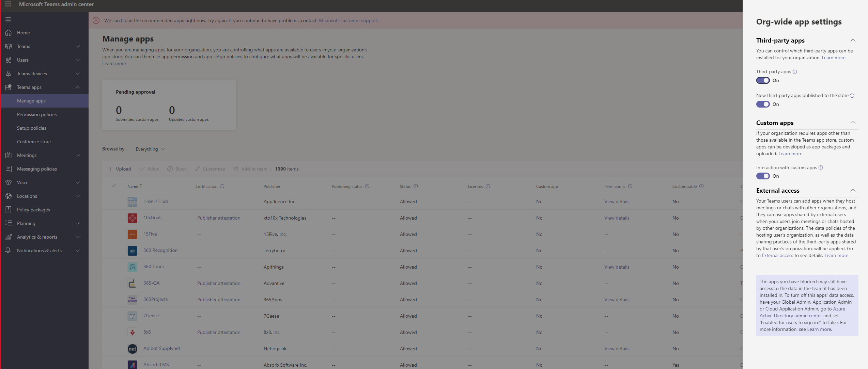
Task: Collapse the Teams apps navigation chevron
Action: pyautogui.click(x=78, y=87)
